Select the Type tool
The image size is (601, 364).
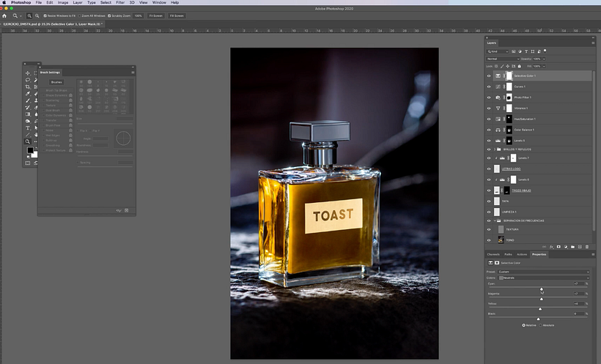coord(28,127)
